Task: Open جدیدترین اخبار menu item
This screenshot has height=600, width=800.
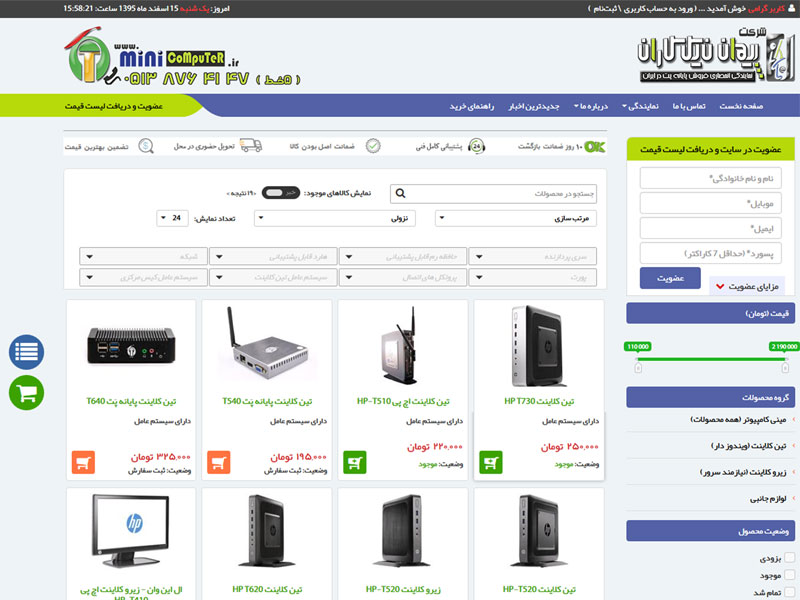Action: tap(534, 106)
